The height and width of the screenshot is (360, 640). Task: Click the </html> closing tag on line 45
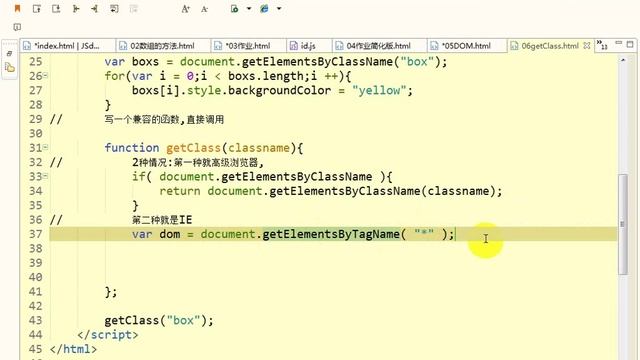coord(73,349)
